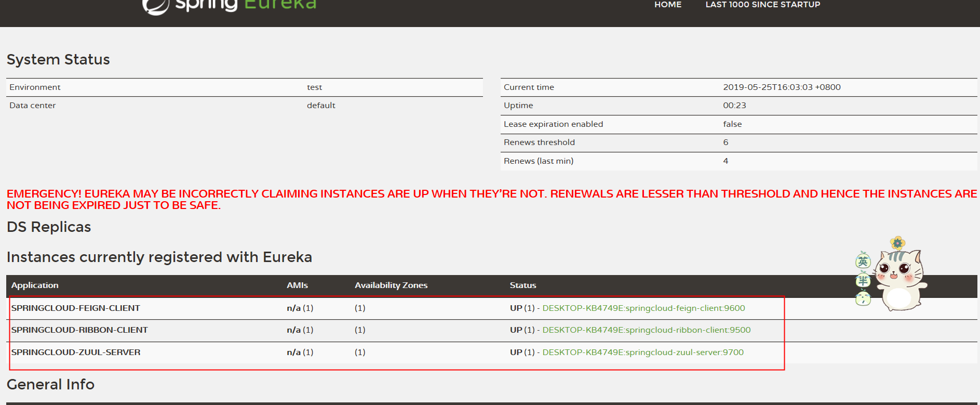Open the HOME nav item
Screen dimensions: 980x405
coord(668,5)
